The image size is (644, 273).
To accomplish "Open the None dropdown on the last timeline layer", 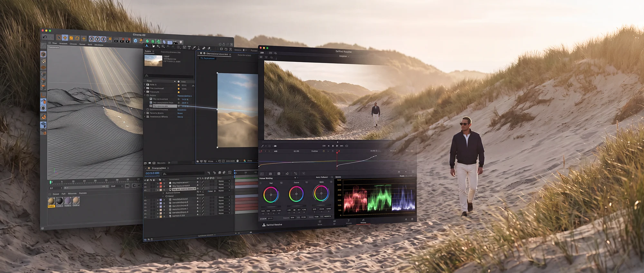I will click(224, 213).
